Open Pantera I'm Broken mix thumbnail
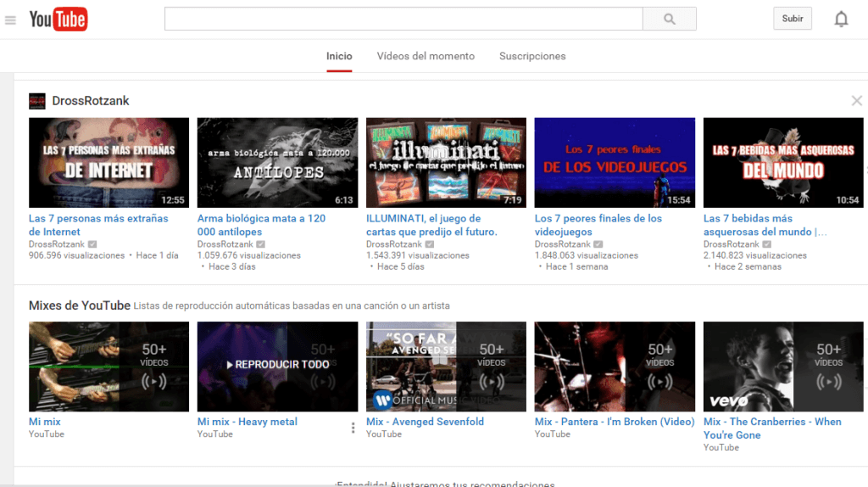This screenshot has width=868, height=487. point(615,367)
